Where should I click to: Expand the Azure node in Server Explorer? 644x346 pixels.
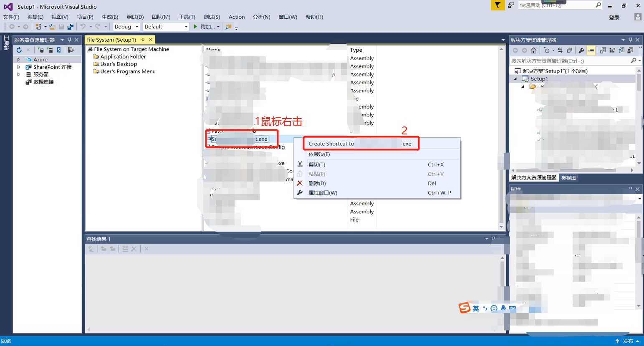point(19,60)
